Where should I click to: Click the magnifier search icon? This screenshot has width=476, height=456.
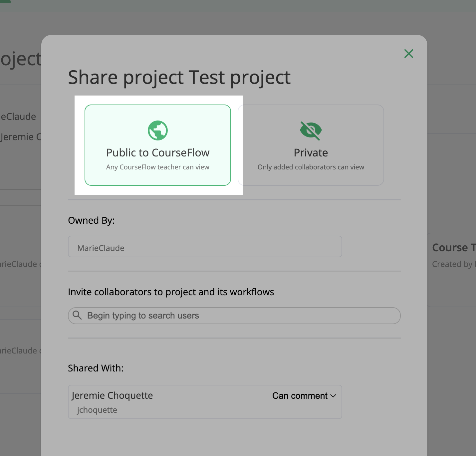pos(77,315)
